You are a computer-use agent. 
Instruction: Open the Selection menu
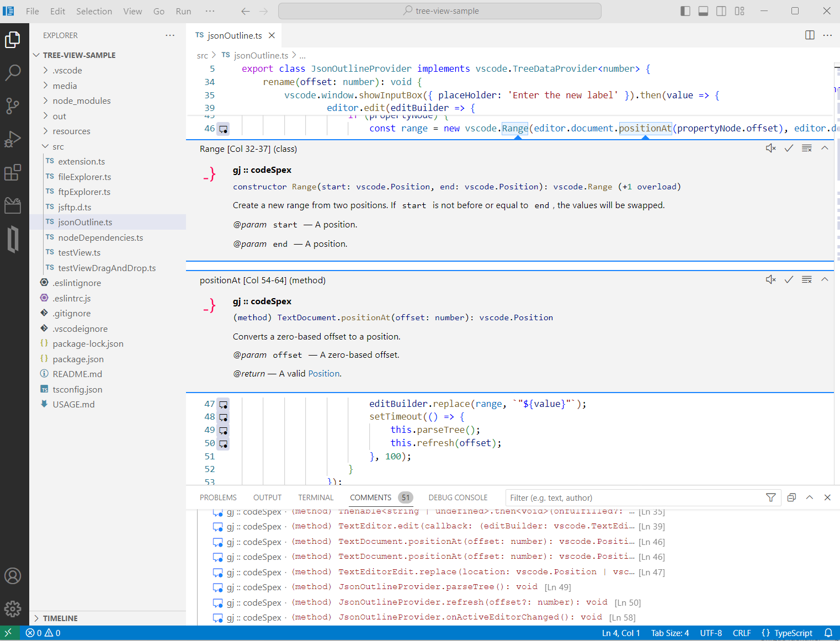[94, 11]
